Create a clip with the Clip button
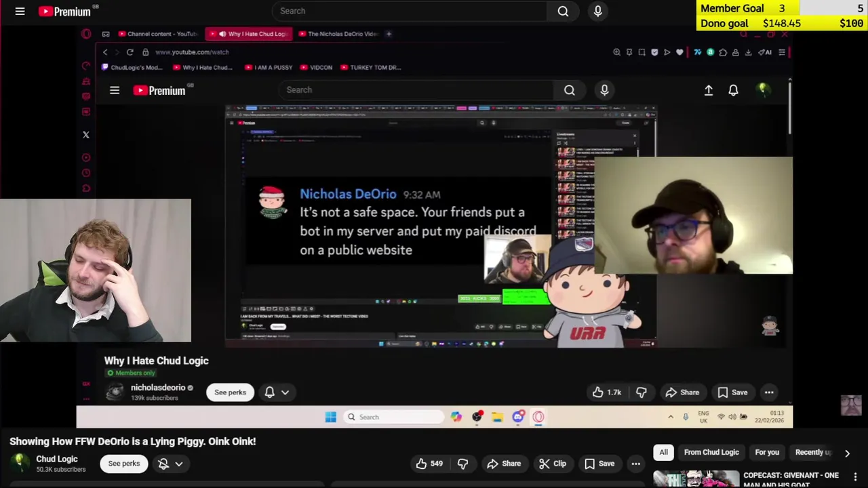Image resolution: width=868 pixels, height=488 pixels. coord(553,464)
